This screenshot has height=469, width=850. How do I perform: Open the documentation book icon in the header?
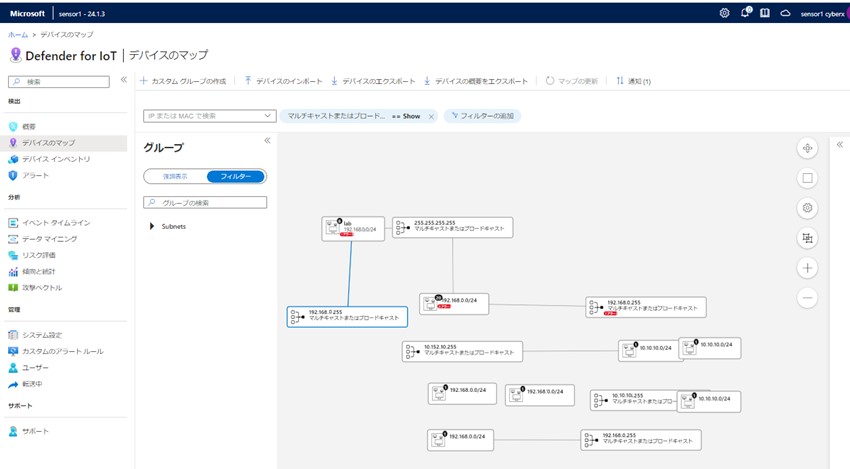click(x=765, y=13)
